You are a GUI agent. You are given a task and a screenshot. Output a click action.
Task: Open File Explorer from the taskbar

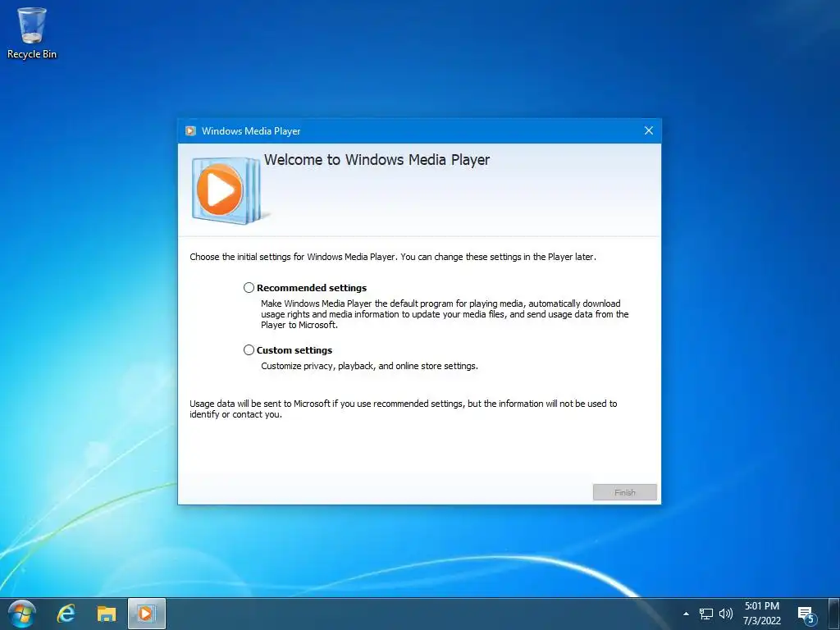(x=107, y=614)
